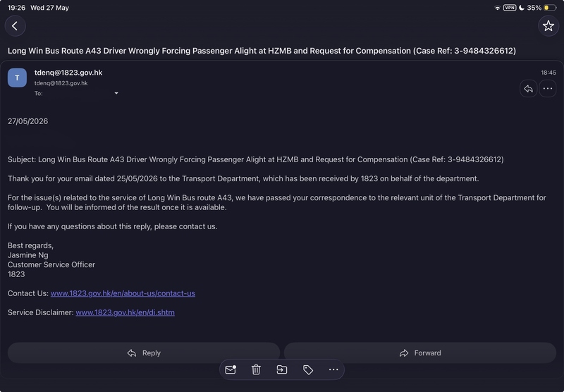Viewport: 564px width, 392px height.
Task: Click the 'Best regards,' line
Action: pyautogui.click(x=30, y=245)
